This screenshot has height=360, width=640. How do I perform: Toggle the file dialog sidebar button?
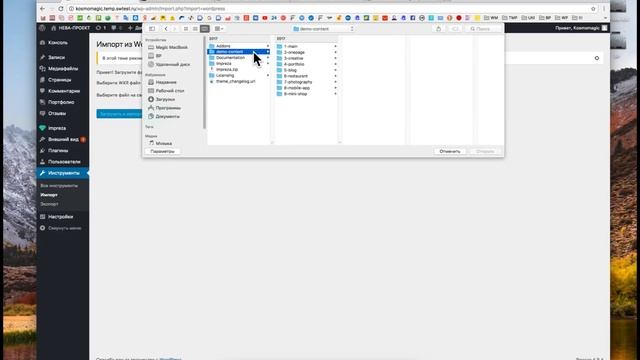point(152,29)
